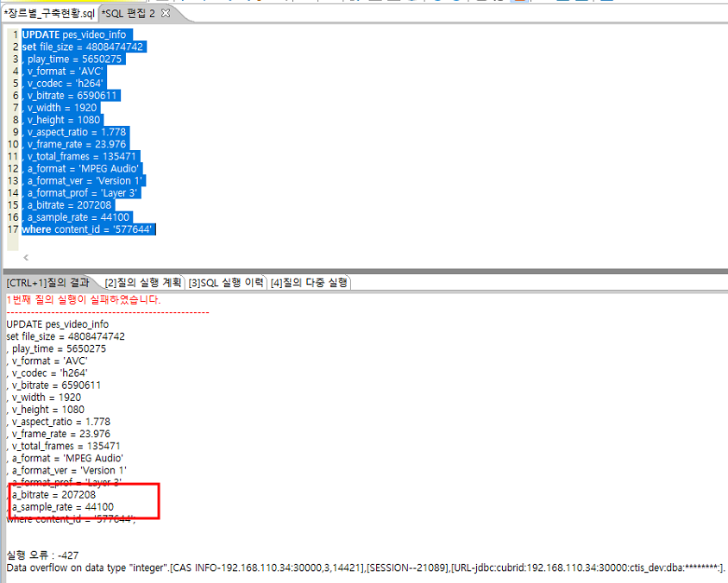Image resolution: width=728 pixels, height=583 pixels.
Task: Click line number 17 in the editor gutter
Action: point(13,229)
